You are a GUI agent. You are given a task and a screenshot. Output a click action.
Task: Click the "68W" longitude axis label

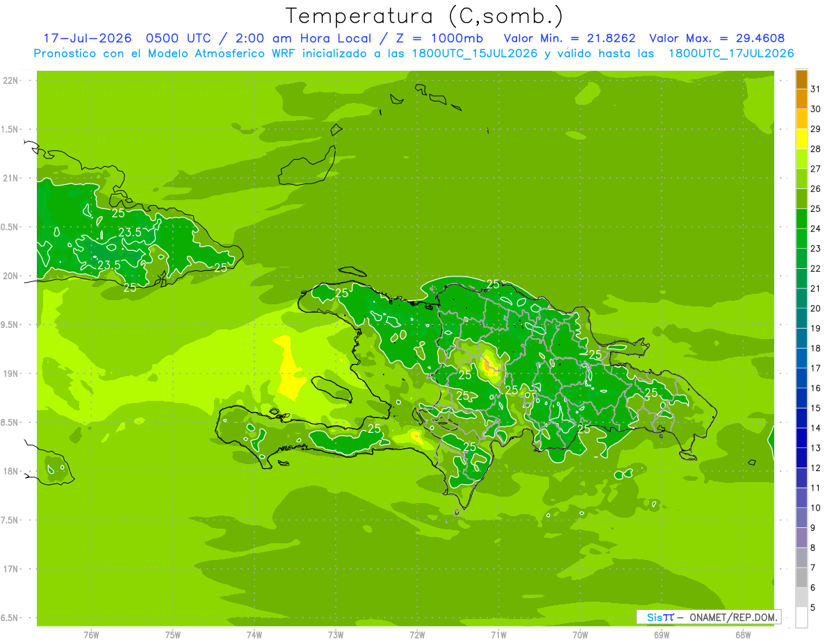[x=743, y=634]
